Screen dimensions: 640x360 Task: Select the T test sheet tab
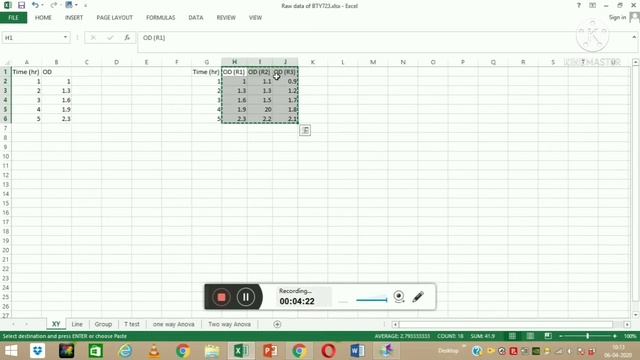[132, 324]
